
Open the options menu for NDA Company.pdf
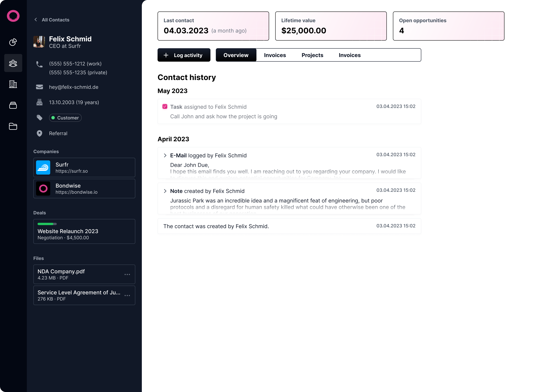pyautogui.click(x=127, y=274)
